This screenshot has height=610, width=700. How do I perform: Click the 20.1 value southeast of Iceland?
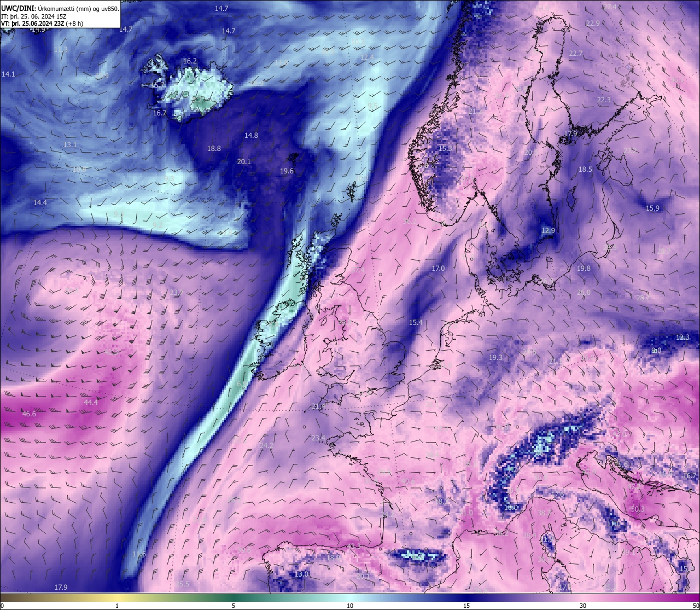point(244,161)
